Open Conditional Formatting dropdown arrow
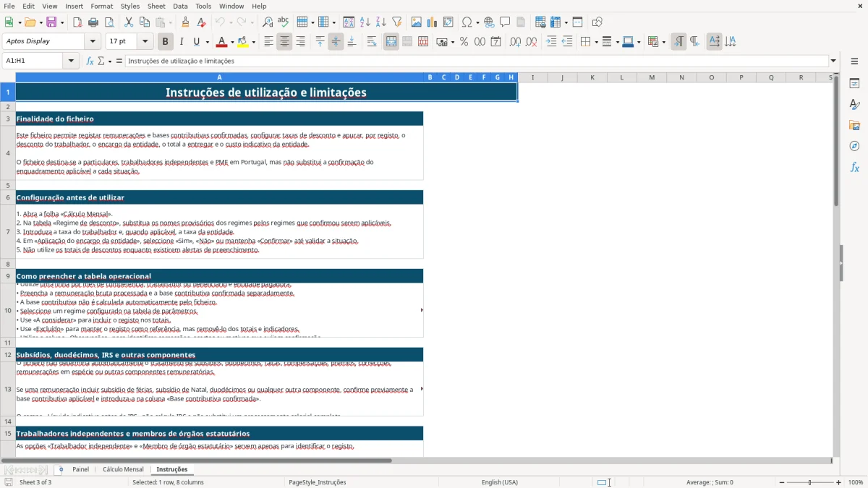The height and width of the screenshot is (488, 868). point(663,42)
